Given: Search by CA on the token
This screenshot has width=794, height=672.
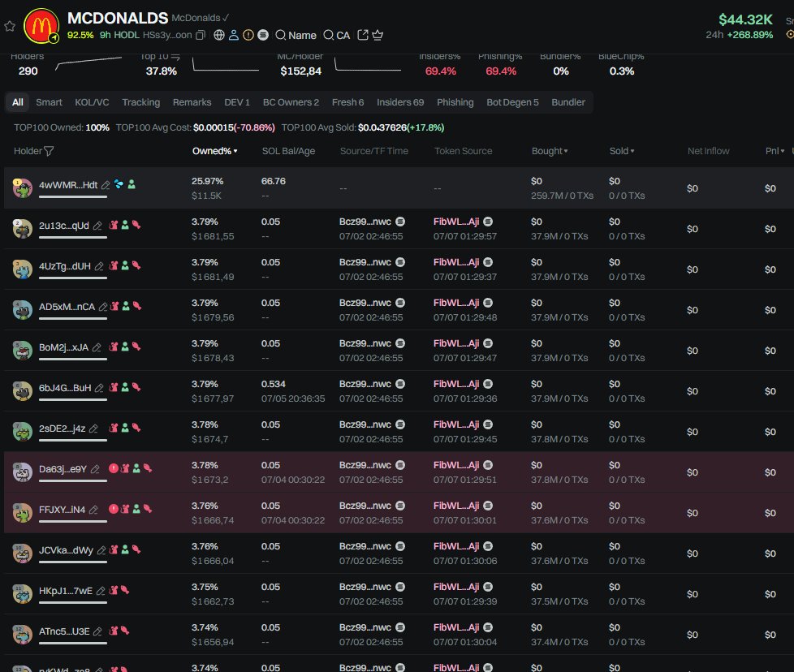Looking at the screenshot, I should click(x=337, y=35).
